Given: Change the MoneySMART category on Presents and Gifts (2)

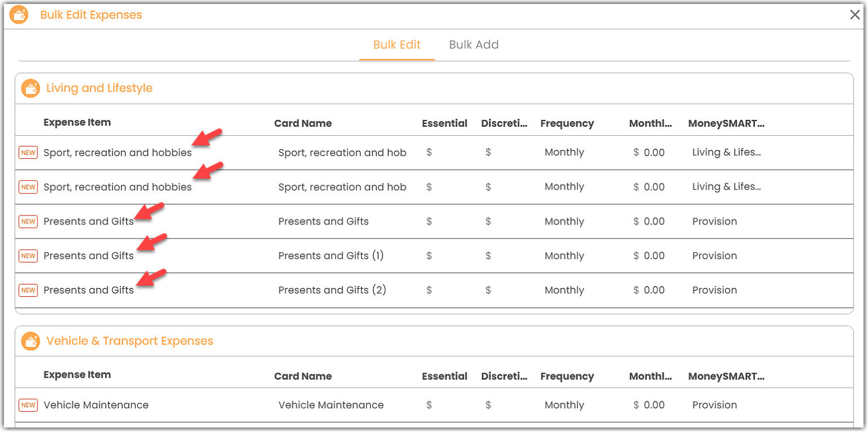Looking at the screenshot, I should point(714,290).
